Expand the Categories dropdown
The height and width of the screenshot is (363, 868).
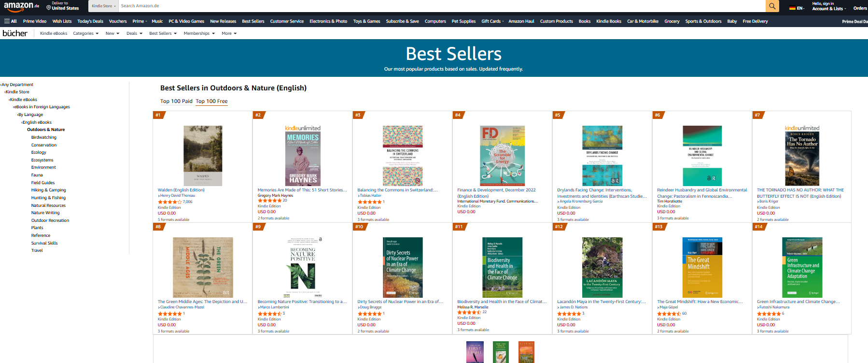[86, 33]
